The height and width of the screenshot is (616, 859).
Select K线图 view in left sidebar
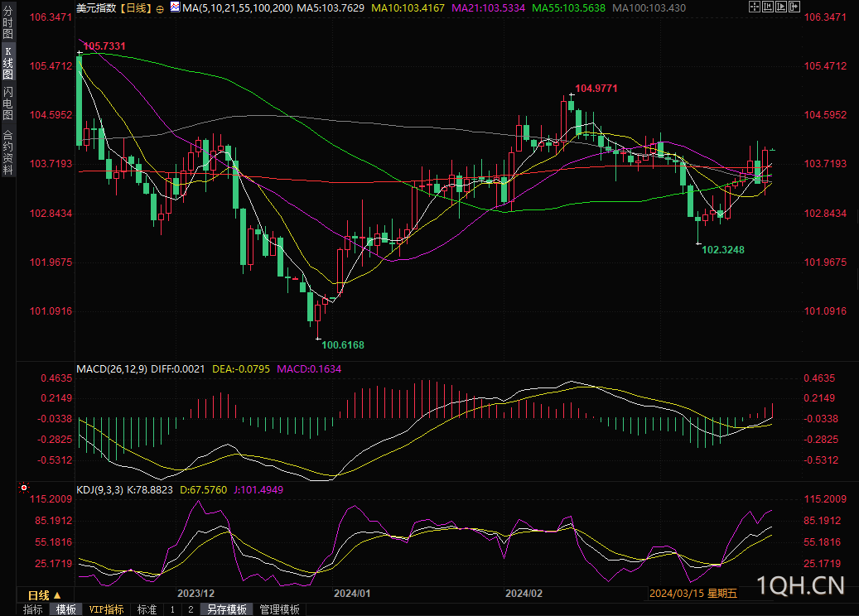[x=7, y=63]
